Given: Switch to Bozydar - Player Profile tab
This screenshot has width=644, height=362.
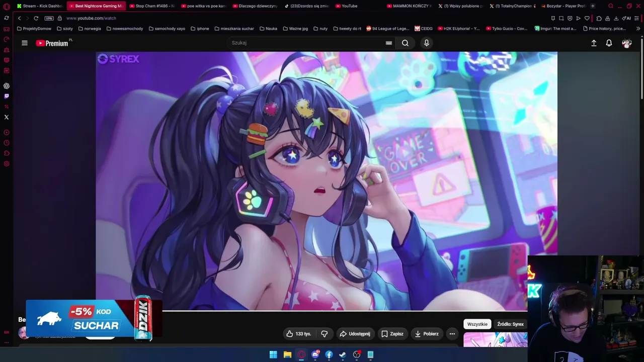Looking at the screenshot, I should (x=564, y=6).
